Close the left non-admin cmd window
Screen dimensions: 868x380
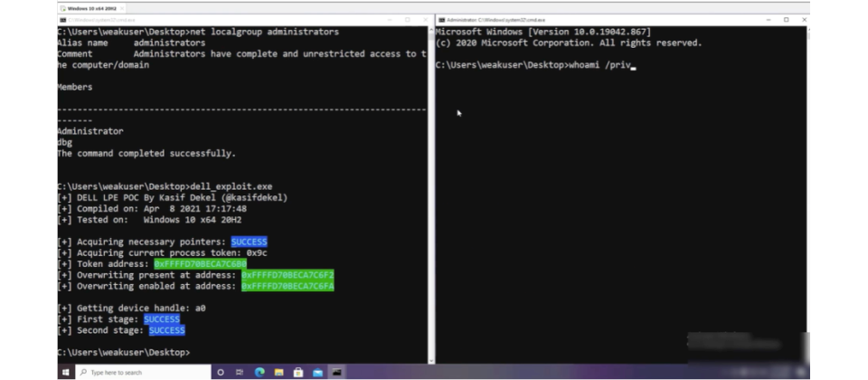coord(425,20)
